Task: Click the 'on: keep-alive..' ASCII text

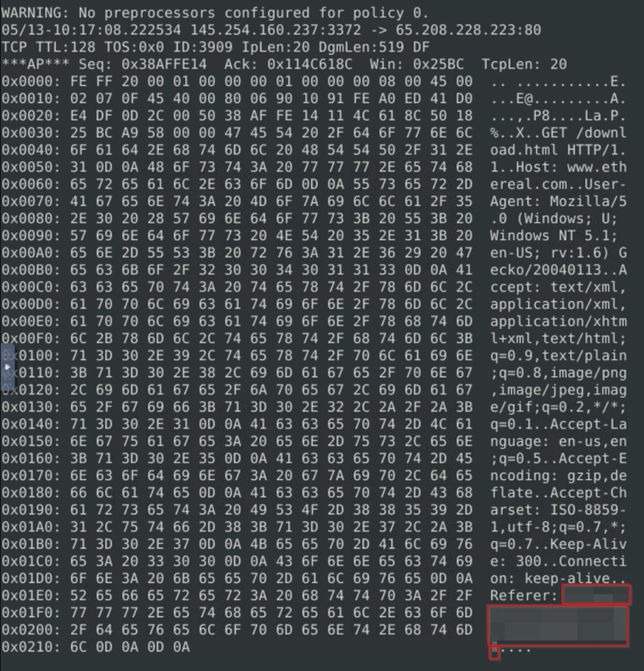Action: 558,578
